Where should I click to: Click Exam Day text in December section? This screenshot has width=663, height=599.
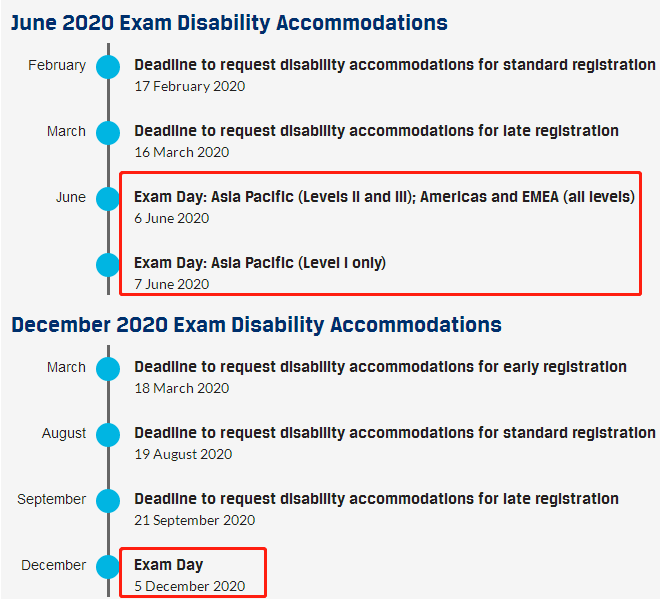tap(169, 565)
